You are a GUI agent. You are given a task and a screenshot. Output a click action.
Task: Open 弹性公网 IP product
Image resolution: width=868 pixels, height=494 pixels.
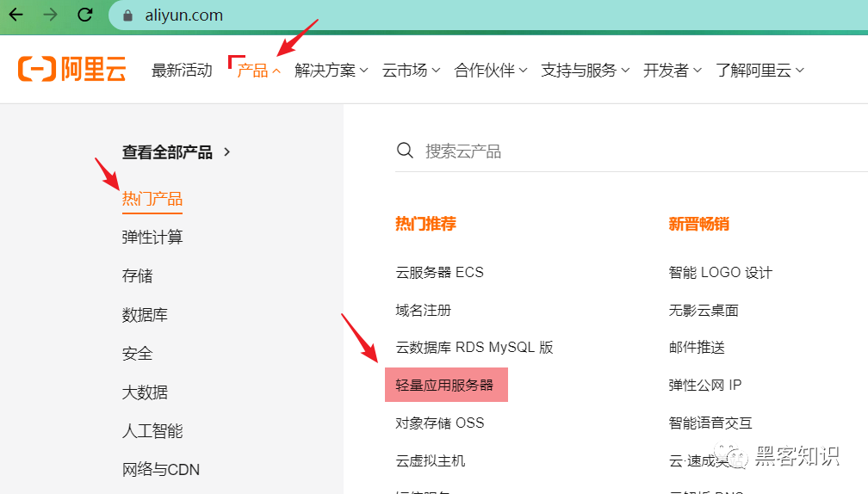click(704, 385)
